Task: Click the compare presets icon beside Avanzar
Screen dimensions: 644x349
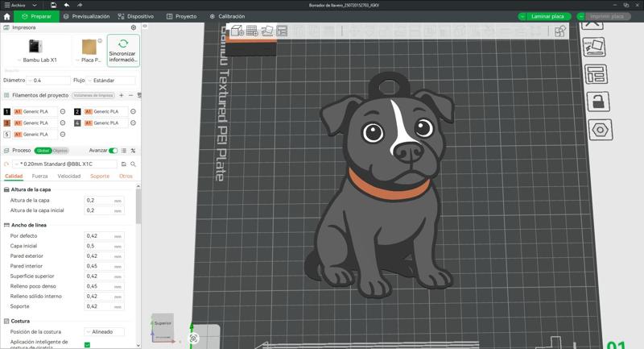Action: coord(133,151)
